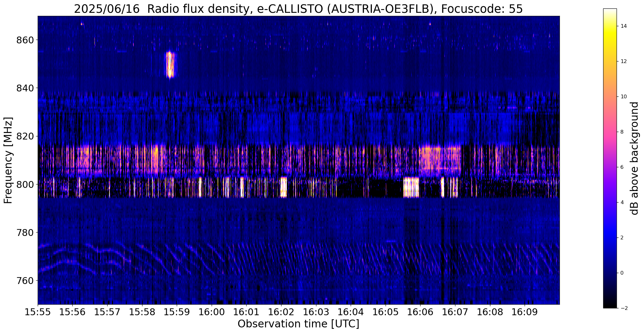The image size is (644, 333).
Task: Click the 15:58 time tick label
Action: point(142,312)
